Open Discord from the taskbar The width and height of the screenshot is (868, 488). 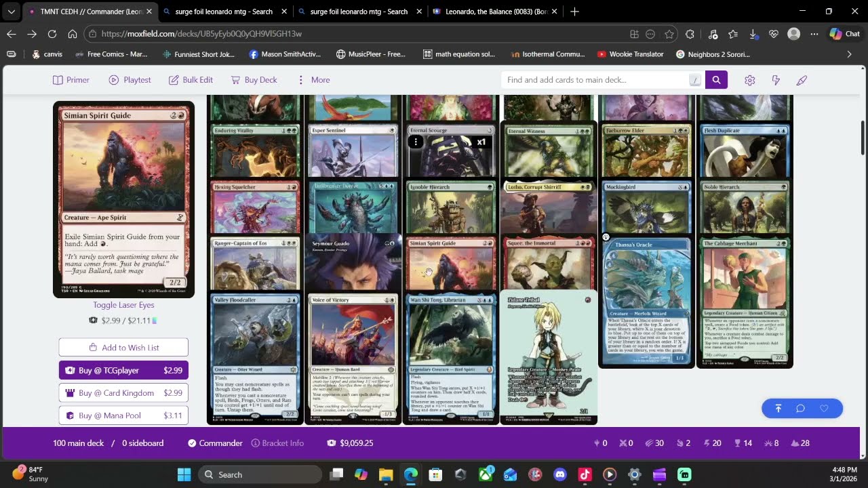pos(560,474)
